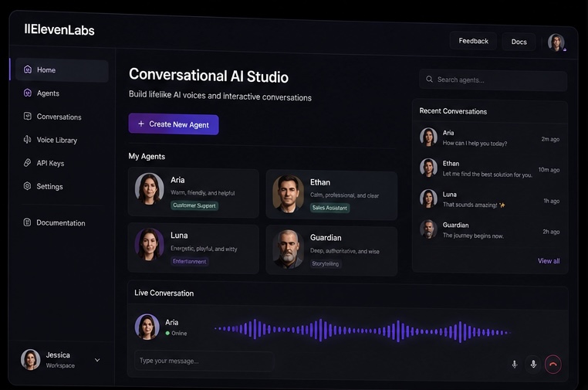Click Guardian's avatar in Recent Conversations
The width and height of the screenshot is (588, 390).
(428, 229)
